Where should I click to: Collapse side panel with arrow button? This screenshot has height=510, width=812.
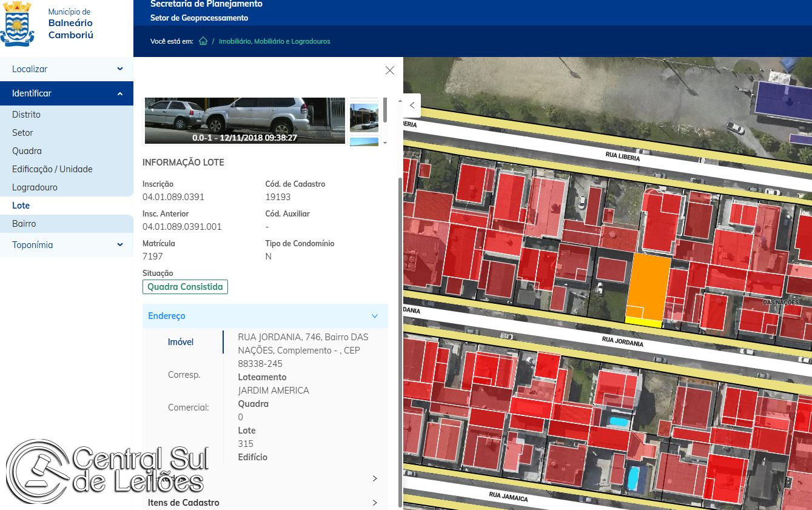point(412,105)
